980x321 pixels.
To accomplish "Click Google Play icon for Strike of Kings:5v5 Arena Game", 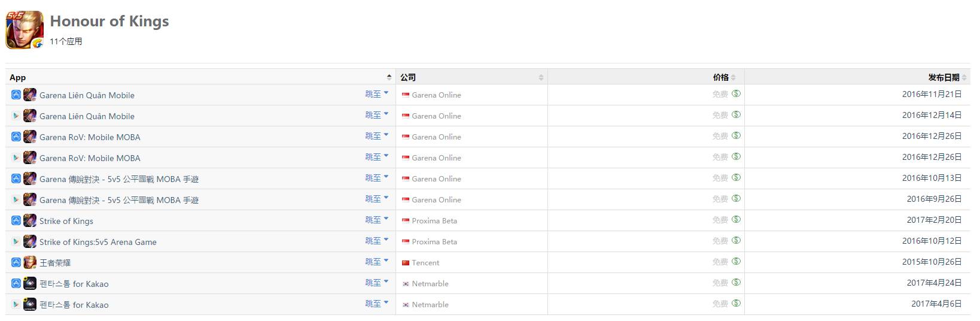I will 16,241.
